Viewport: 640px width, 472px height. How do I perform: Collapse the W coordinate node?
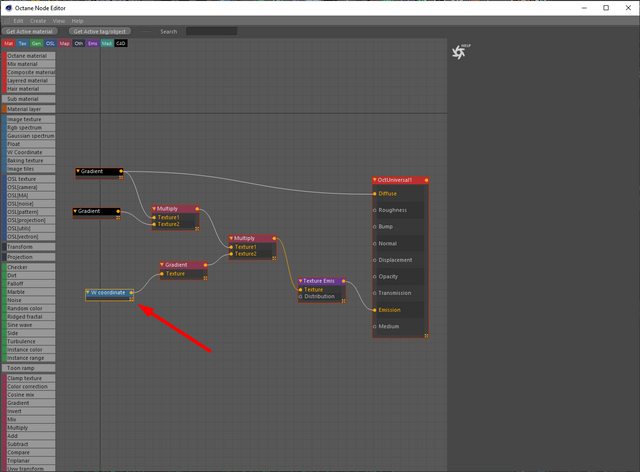tap(88, 292)
